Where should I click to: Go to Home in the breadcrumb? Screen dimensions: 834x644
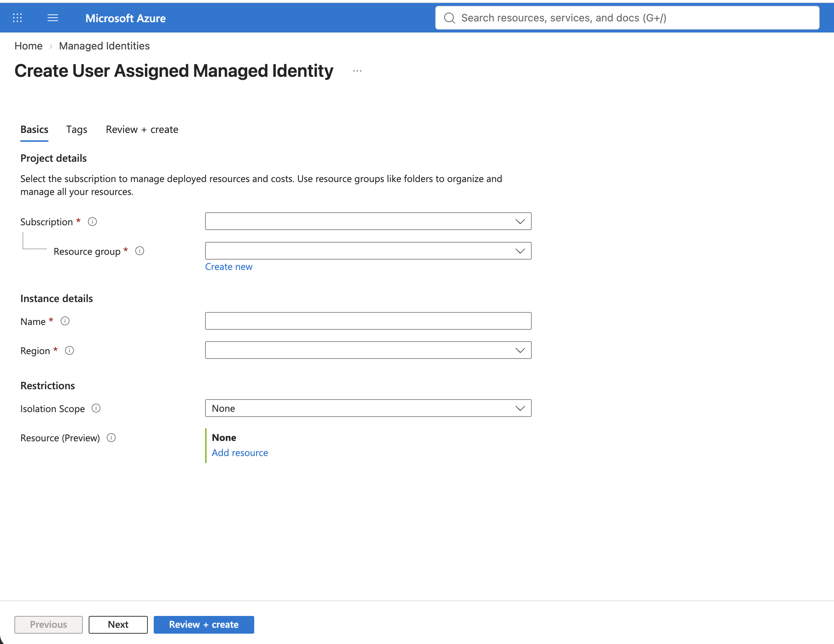tap(29, 46)
